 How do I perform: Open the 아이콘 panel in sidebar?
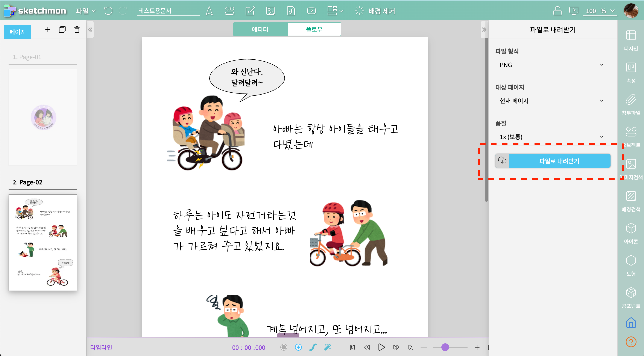(630, 233)
